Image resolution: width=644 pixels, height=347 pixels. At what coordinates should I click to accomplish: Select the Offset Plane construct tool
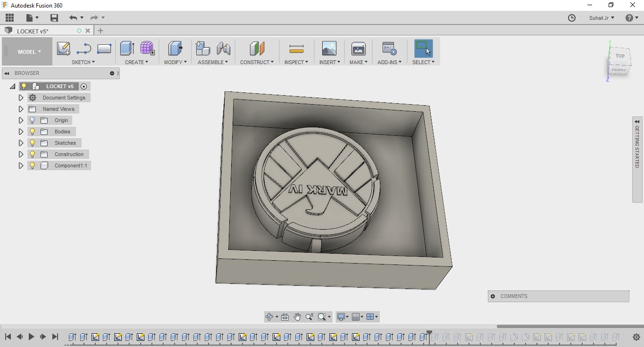coord(257,48)
